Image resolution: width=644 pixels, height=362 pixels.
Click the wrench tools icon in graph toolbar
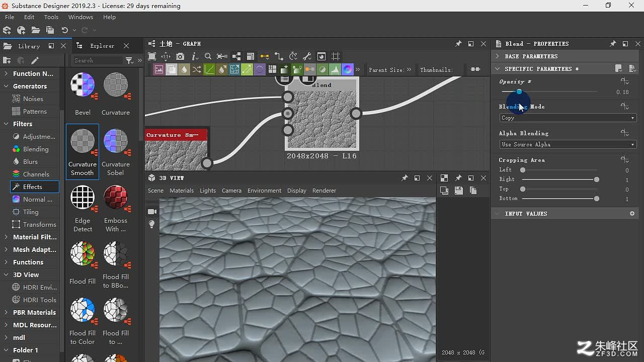(x=307, y=56)
